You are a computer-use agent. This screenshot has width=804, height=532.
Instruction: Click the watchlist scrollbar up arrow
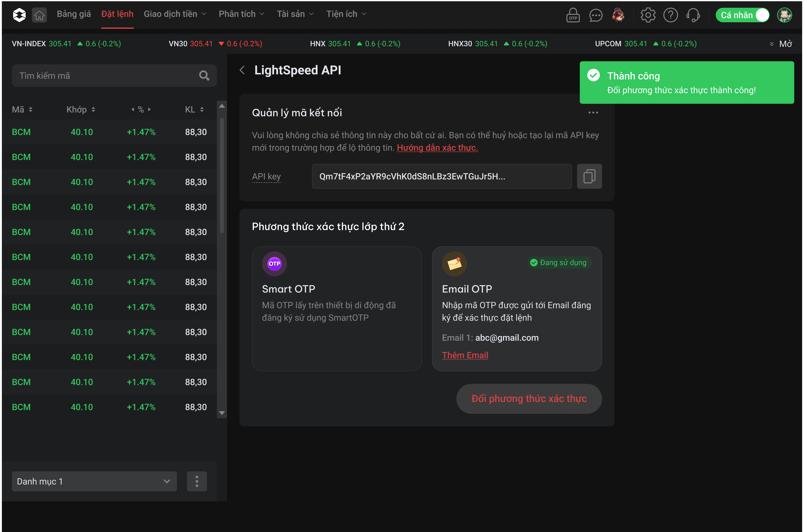[x=222, y=106]
